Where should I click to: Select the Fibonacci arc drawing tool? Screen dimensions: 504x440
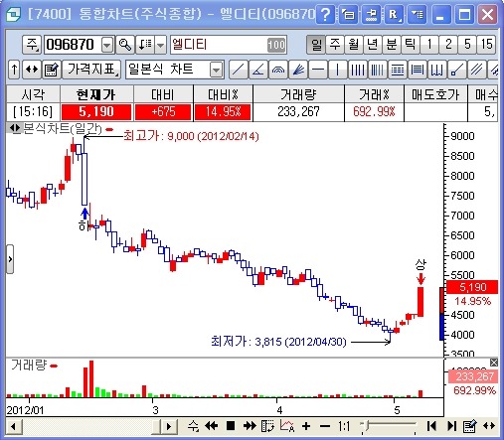pos(278,70)
